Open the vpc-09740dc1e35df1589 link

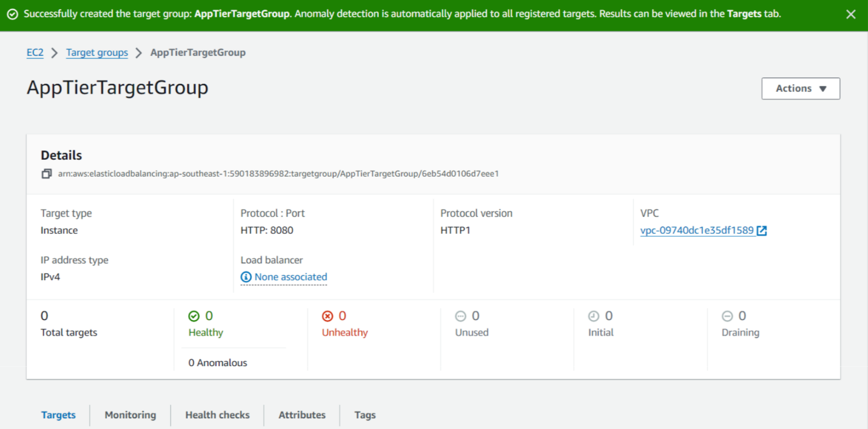click(x=697, y=230)
